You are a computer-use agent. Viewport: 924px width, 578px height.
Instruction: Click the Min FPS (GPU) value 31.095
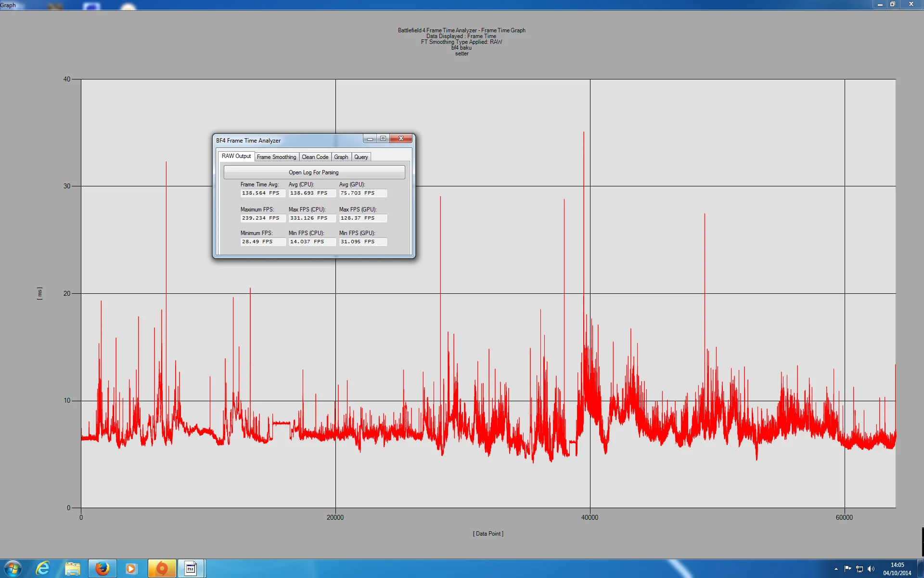(363, 242)
